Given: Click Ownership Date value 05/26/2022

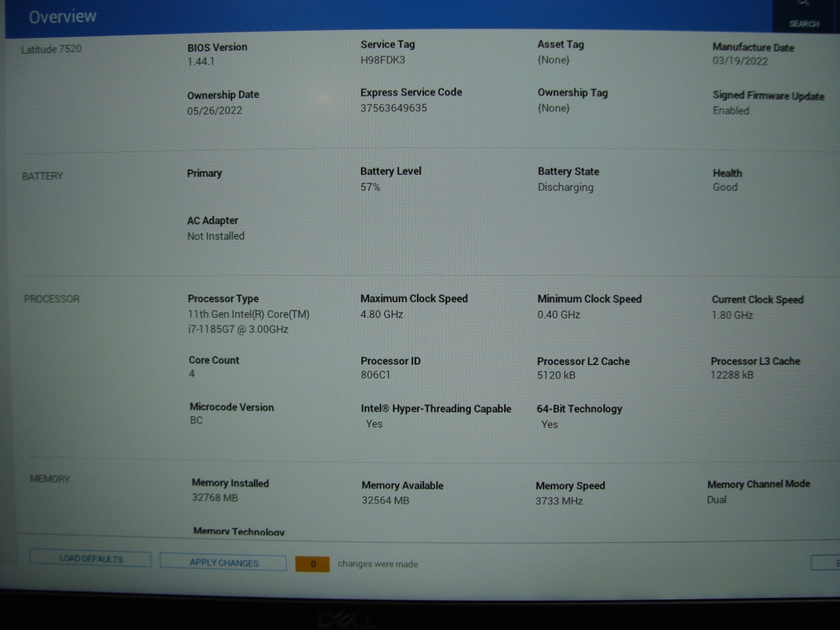Looking at the screenshot, I should (x=215, y=111).
